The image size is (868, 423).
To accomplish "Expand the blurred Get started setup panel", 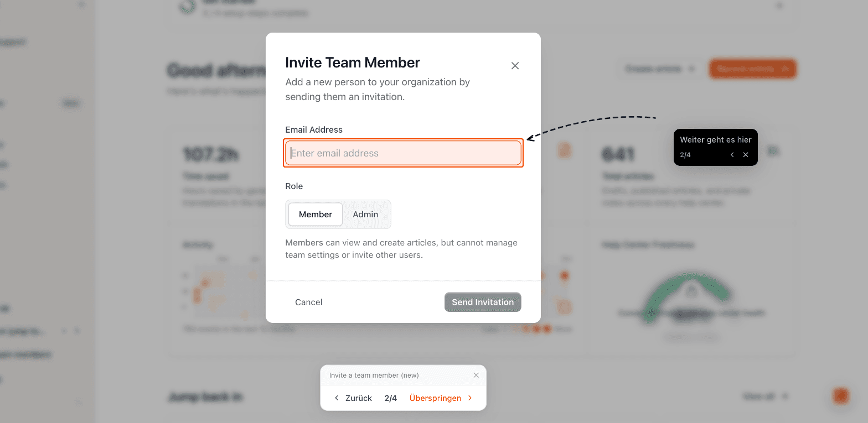I will [779, 6].
